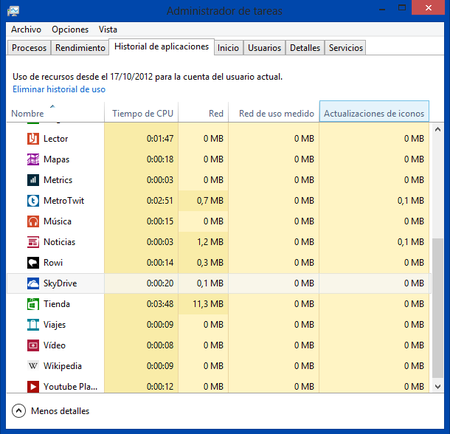Click SkyDrive CPU time 0:00:20
The image size is (450, 434).
(x=160, y=283)
